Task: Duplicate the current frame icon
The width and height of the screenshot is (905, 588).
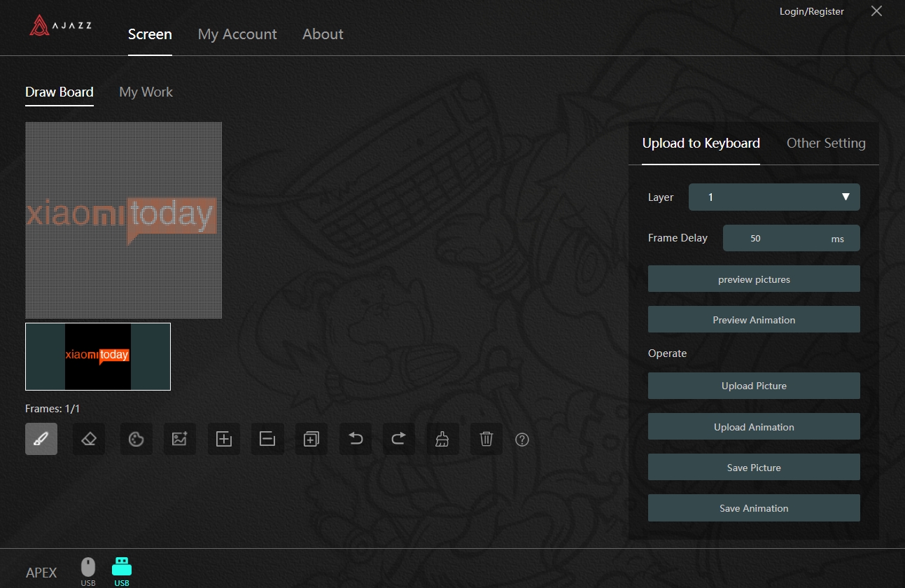Action: [311, 439]
